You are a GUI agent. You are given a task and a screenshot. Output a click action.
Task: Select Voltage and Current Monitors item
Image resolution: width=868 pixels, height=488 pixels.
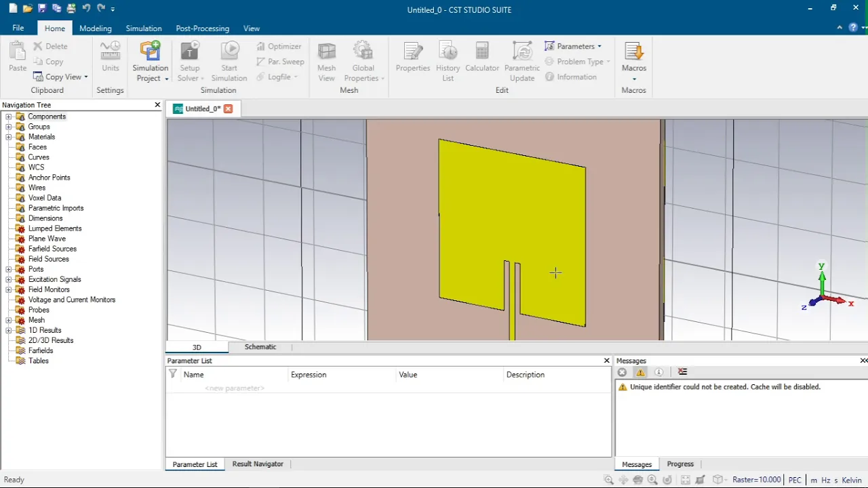[x=72, y=300]
